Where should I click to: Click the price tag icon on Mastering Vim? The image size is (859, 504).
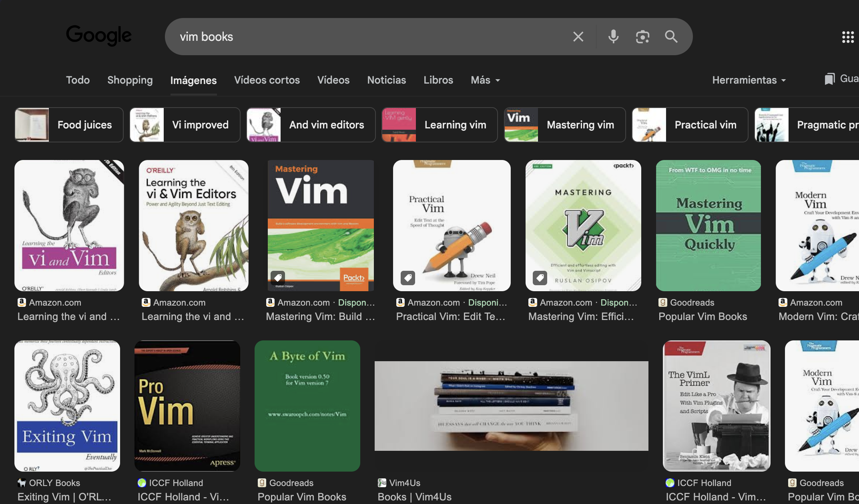click(278, 278)
